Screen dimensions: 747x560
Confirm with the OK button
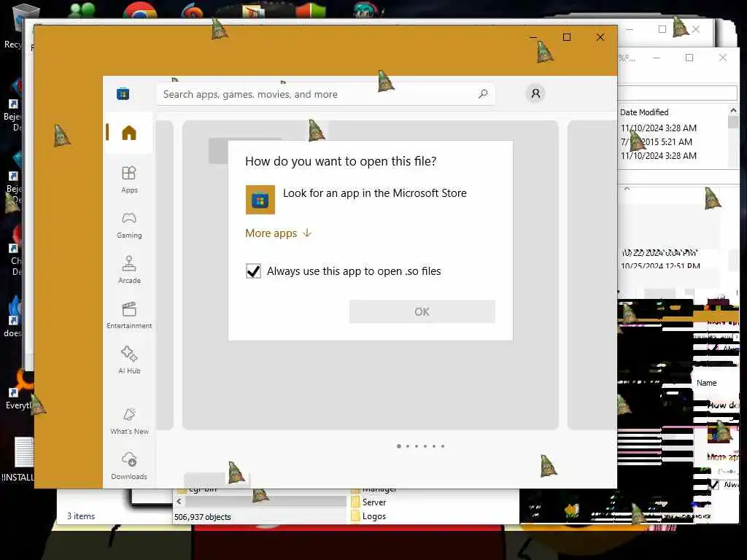tap(422, 311)
